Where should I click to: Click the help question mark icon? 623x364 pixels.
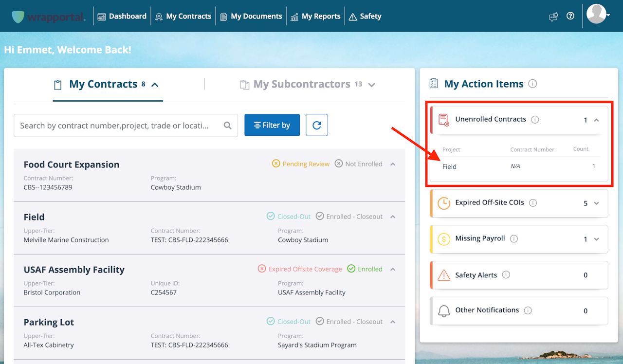570,16
